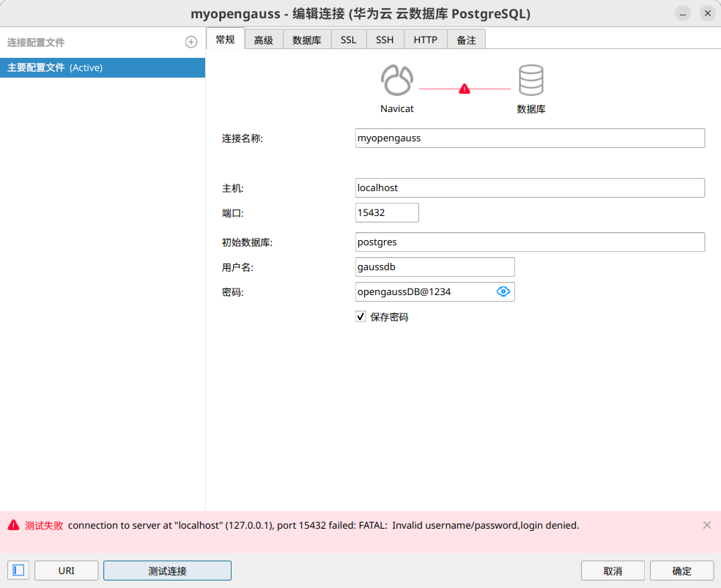Switch to the SSL tab

(x=349, y=40)
